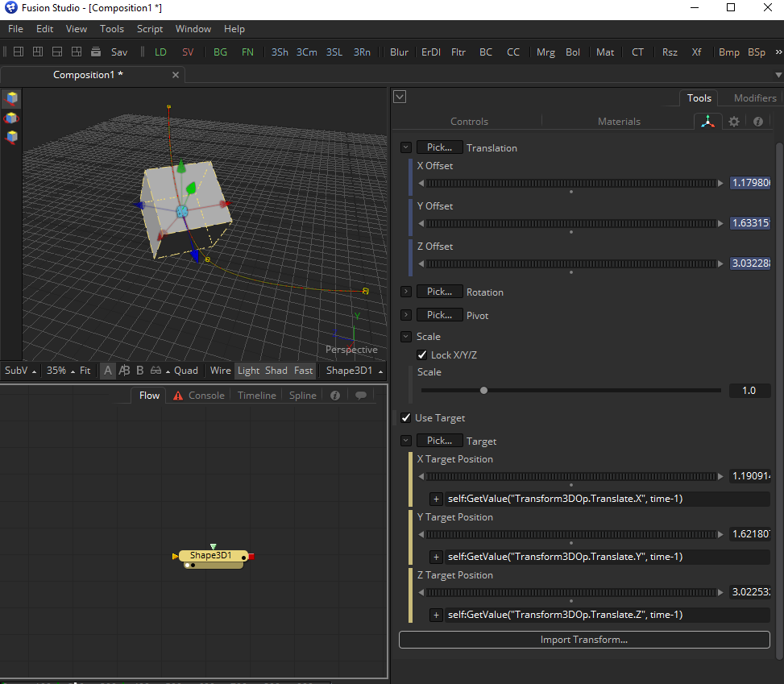The image size is (784, 684).
Task: Add a Saver with the SV tool
Action: pos(188,52)
